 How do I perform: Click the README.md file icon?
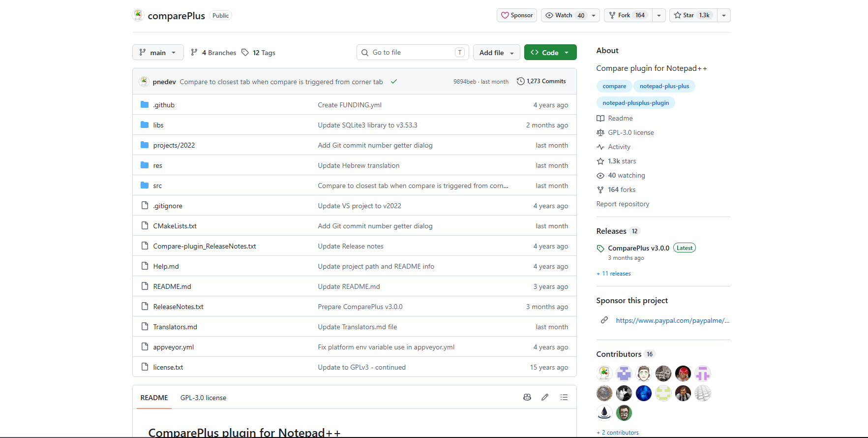coord(145,286)
